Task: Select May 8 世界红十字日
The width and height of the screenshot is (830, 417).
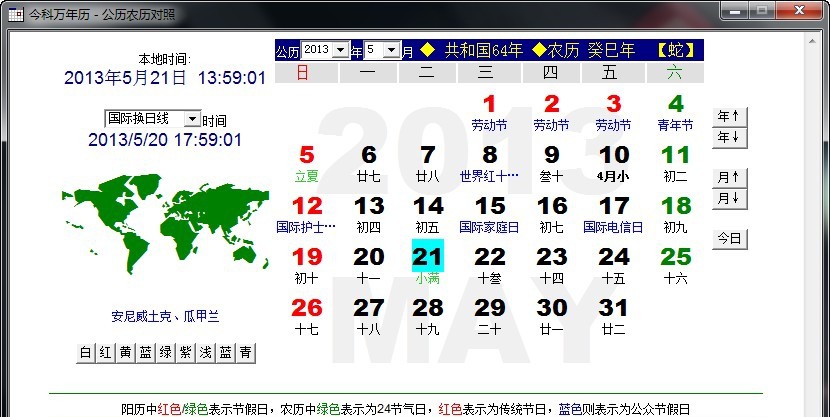Action: pyautogui.click(x=489, y=164)
